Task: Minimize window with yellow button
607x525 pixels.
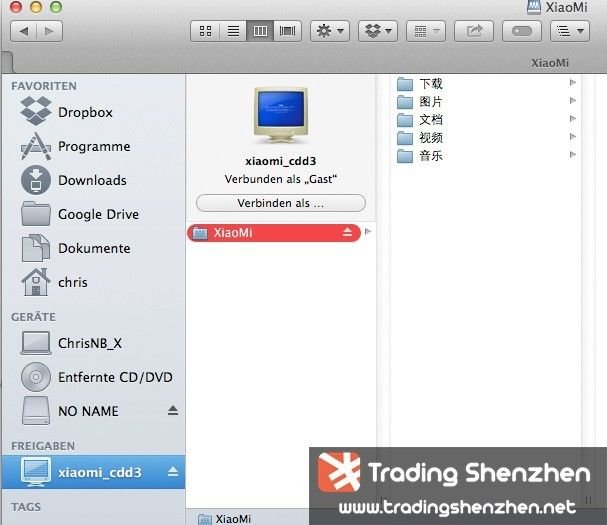Action: tap(36, 7)
